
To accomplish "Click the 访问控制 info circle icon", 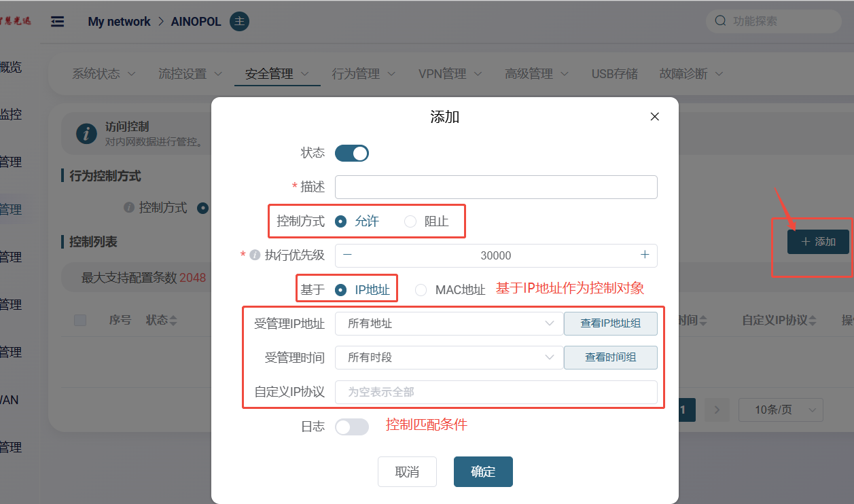I will coord(86,133).
